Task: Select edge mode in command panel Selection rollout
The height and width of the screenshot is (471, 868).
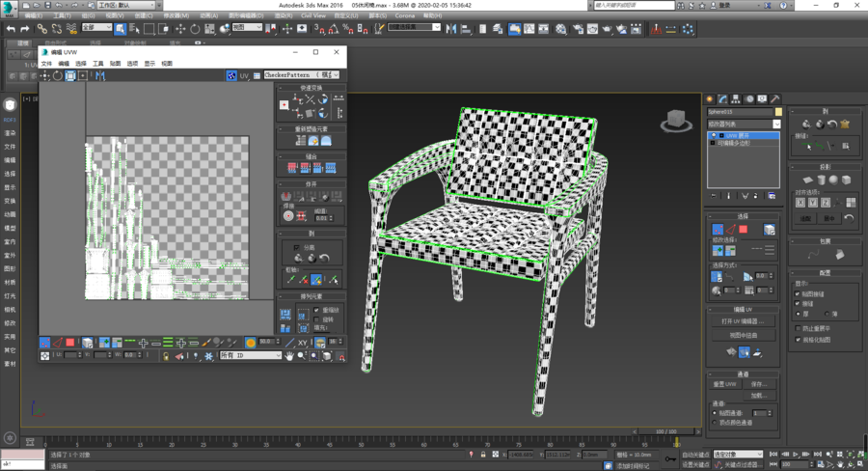Action: coord(731,230)
